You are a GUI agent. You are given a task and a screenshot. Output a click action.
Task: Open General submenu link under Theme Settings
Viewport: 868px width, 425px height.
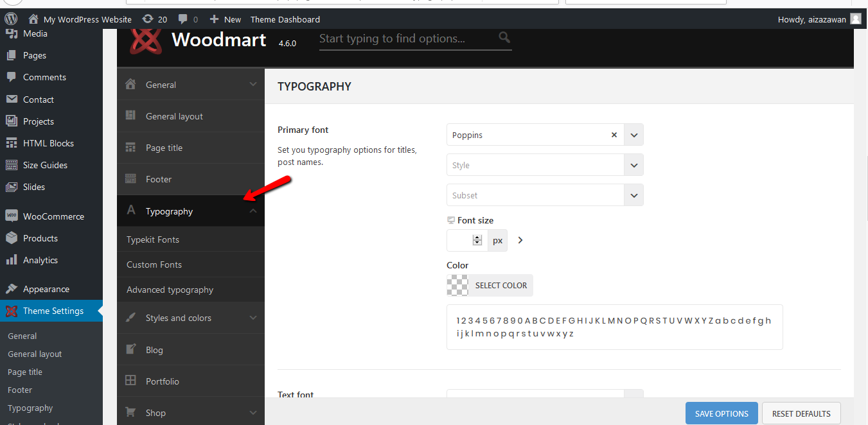(22, 336)
